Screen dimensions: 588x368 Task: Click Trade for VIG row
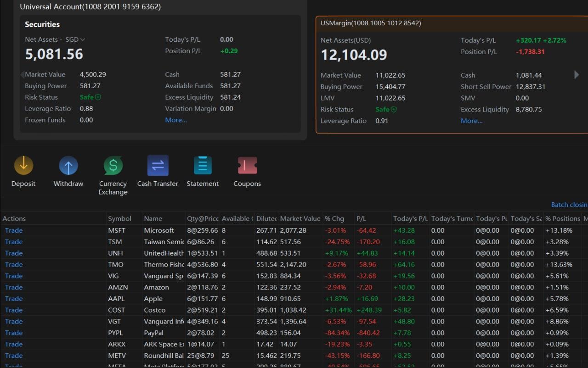tap(14, 276)
